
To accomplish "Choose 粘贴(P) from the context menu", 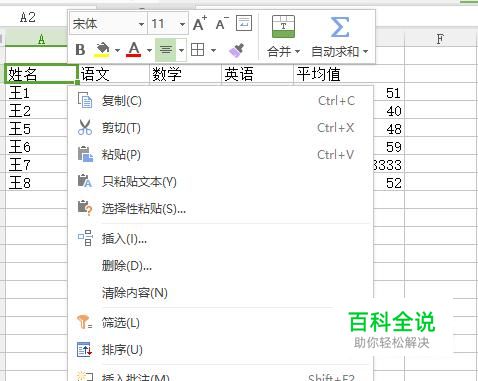I will pos(220,154).
